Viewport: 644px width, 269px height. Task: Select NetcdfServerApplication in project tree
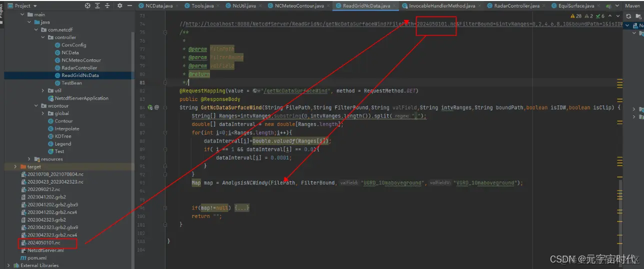[x=77, y=98]
